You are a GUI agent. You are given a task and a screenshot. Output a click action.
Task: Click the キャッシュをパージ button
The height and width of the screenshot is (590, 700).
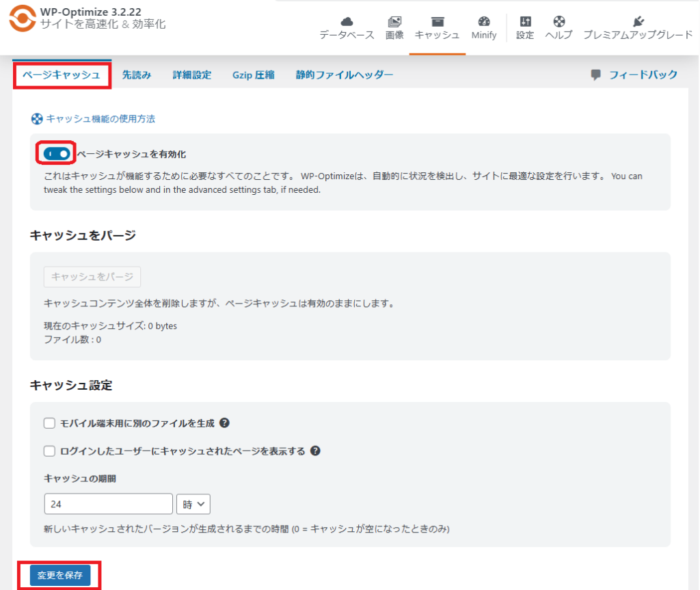click(x=92, y=277)
